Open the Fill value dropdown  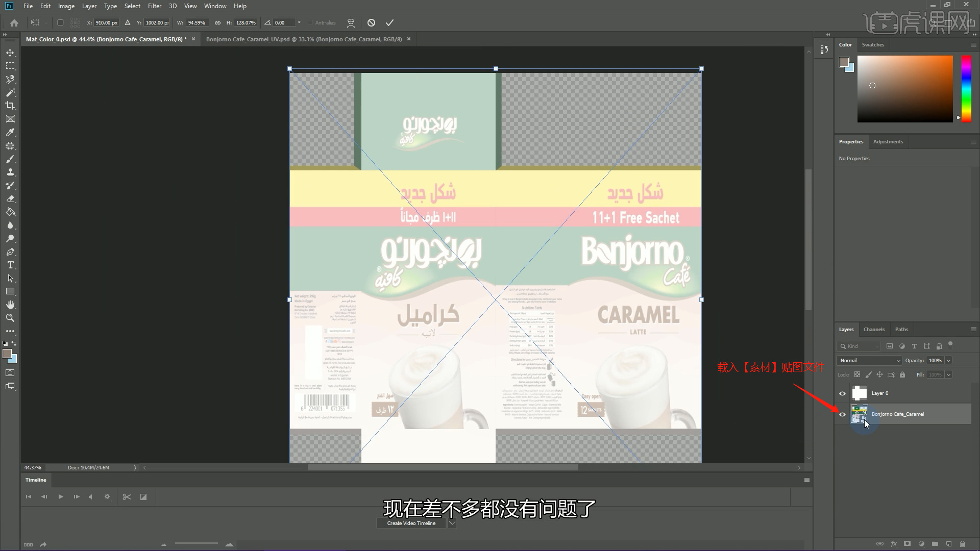(x=948, y=375)
